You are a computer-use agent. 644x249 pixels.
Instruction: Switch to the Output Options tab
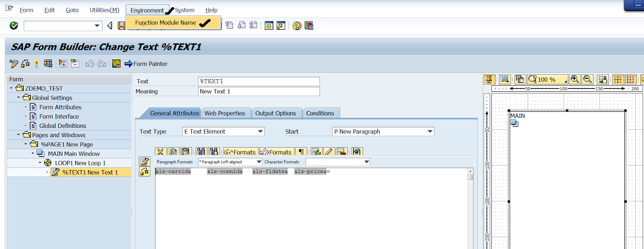click(276, 113)
